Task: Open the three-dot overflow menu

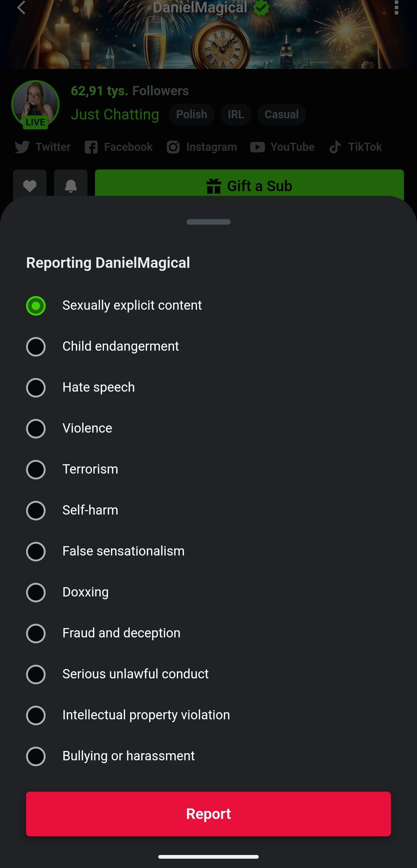Action: (x=396, y=7)
